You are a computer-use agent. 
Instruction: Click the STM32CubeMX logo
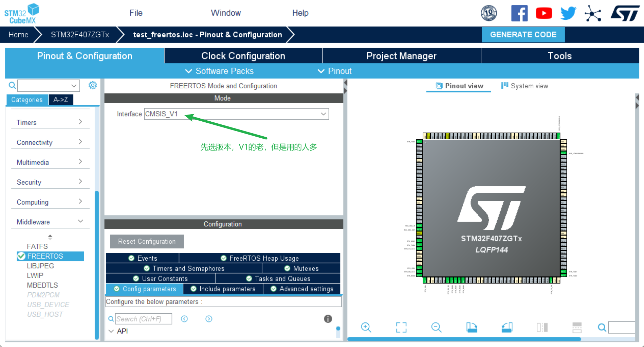click(x=22, y=13)
